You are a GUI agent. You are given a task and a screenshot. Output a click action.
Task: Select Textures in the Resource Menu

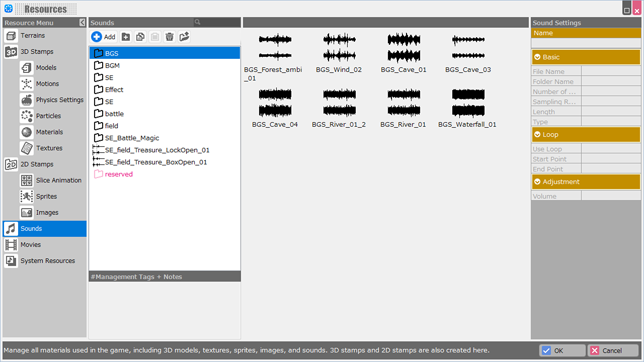coord(49,148)
